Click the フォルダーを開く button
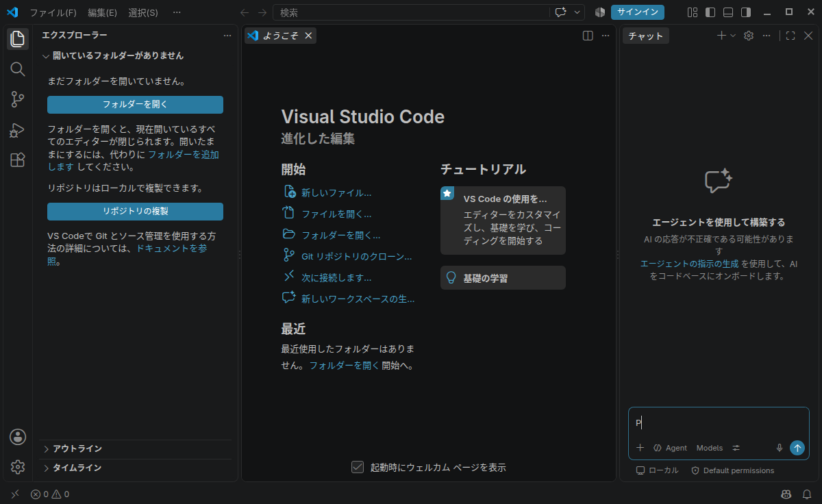Viewport: 822px width, 504px height. point(135,105)
